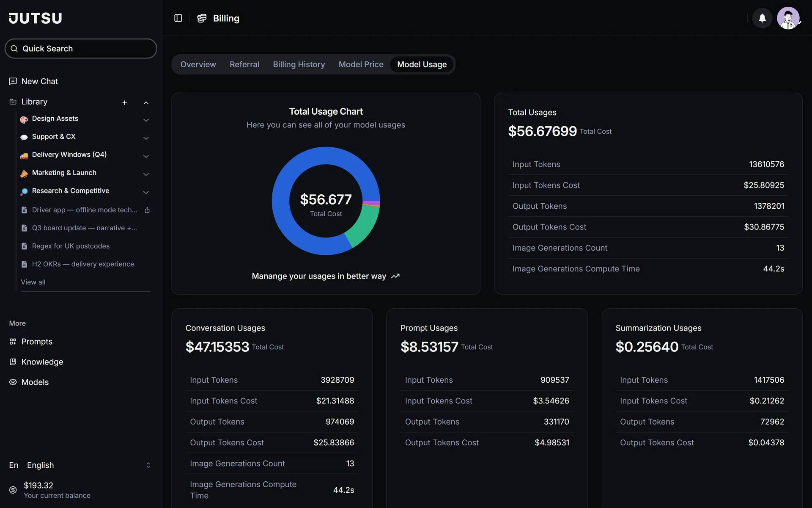Expand Research & Competitive folder
Screen dimensions: 812x508
point(146,192)
